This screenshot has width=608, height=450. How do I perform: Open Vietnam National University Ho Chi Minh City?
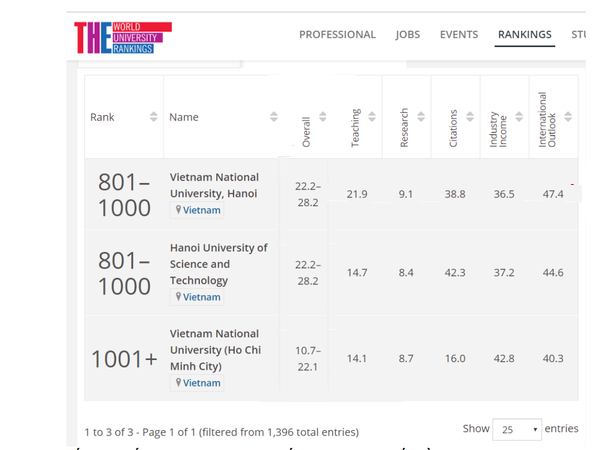(x=214, y=349)
